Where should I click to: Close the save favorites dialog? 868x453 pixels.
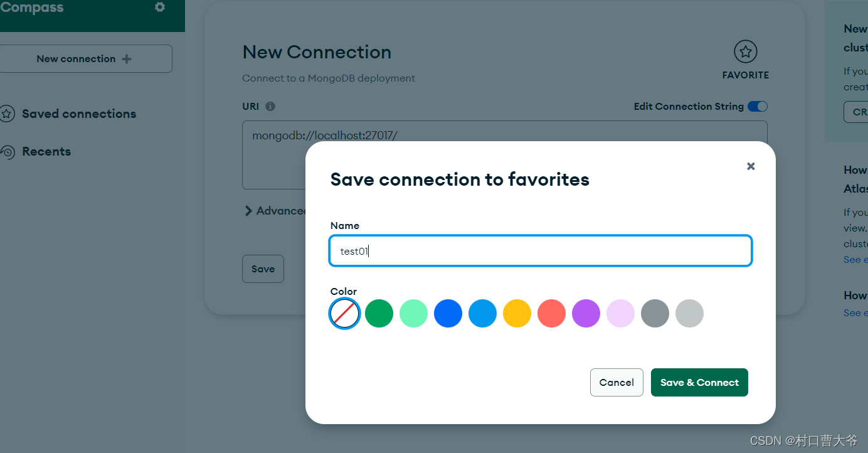click(751, 166)
